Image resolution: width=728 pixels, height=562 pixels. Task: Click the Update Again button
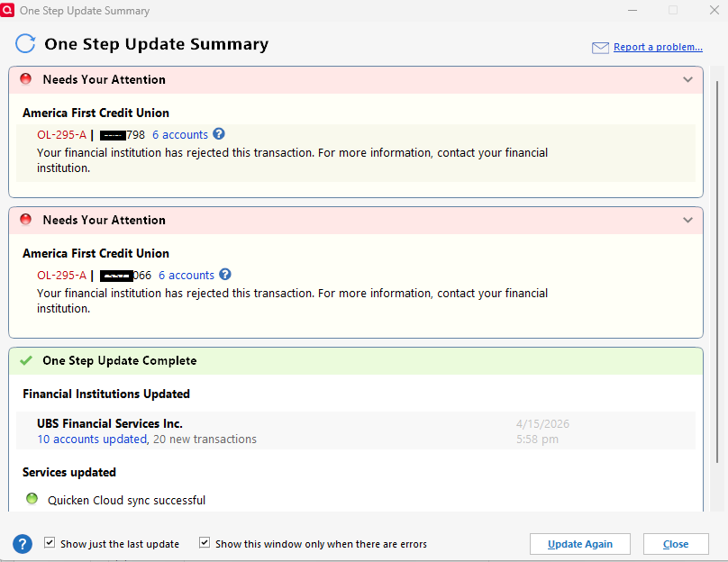580,544
